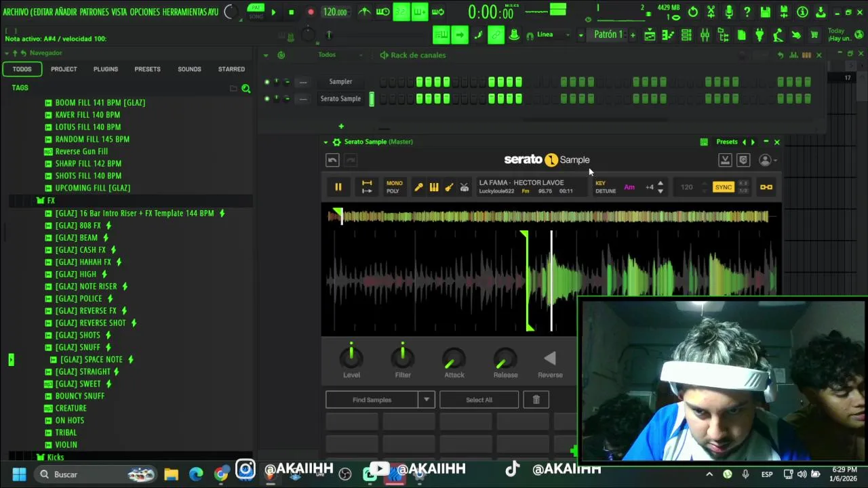Open the Find Samples dropdown arrow

pos(427,400)
